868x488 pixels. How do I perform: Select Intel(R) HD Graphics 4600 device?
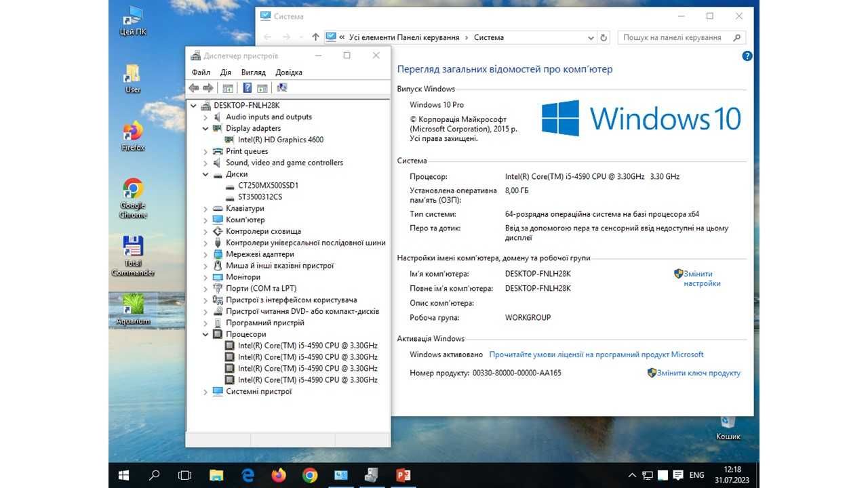281,140
